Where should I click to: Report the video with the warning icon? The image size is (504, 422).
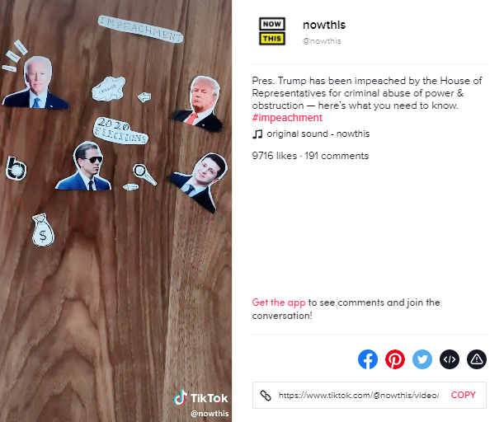click(x=477, y=359)
